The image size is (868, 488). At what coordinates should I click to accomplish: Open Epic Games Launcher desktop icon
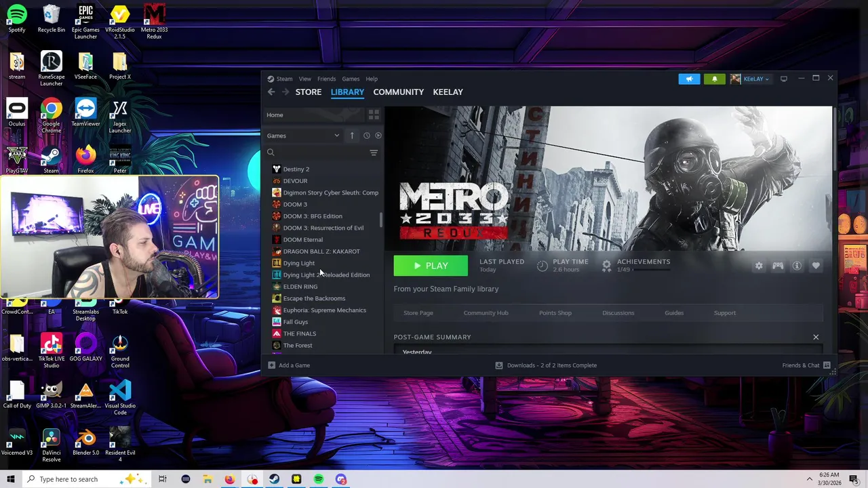point(85,22)
